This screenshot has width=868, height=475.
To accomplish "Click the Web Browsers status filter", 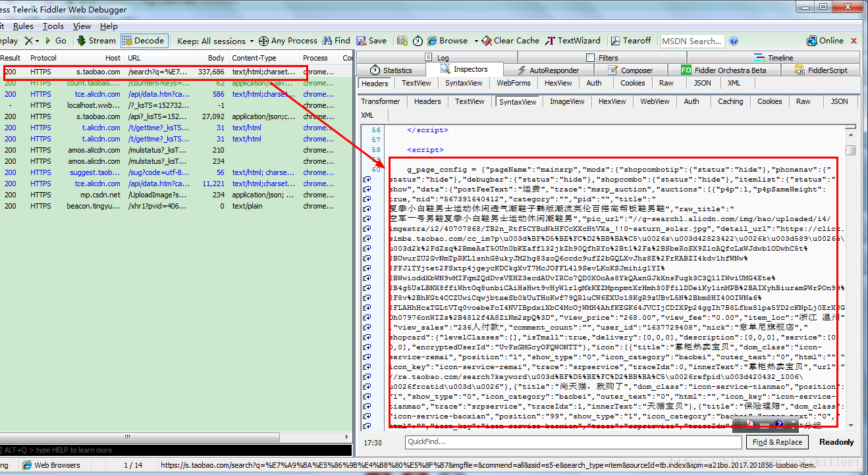I will click(x=50, y=465).
